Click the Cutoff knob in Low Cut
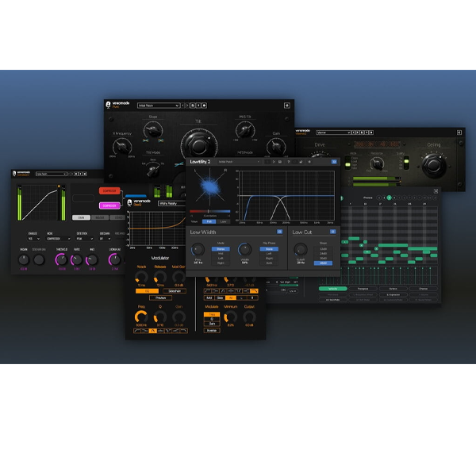The height and width of the screenshot is (476, 476). tap(300, 250)
